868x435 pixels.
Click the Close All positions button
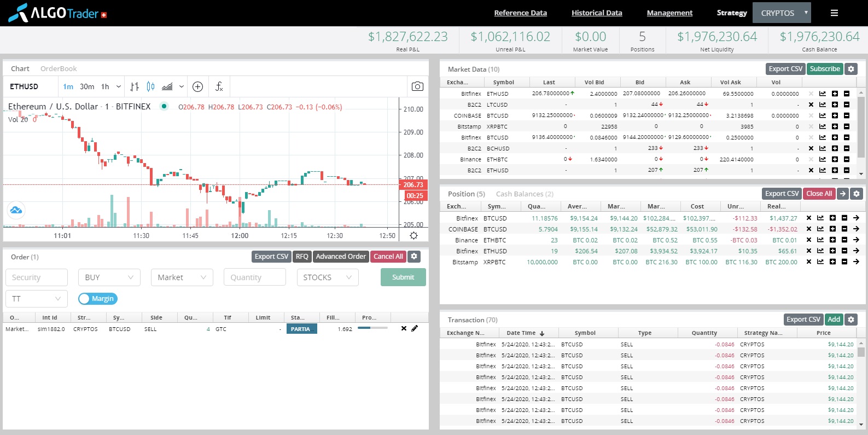(819, 194)
